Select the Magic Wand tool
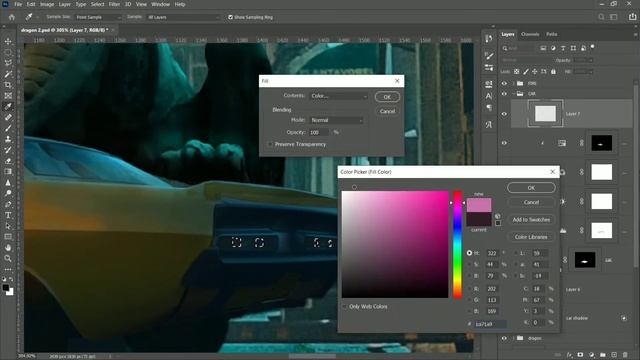Image resolution: width=640 pixels, height=360 pixels. 8,74
